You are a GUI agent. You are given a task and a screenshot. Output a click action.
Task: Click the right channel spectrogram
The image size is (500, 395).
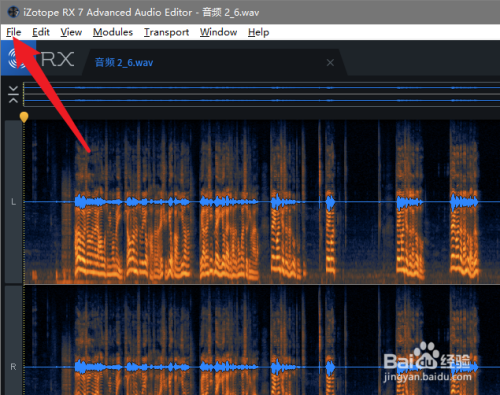(x=261, y=340)
